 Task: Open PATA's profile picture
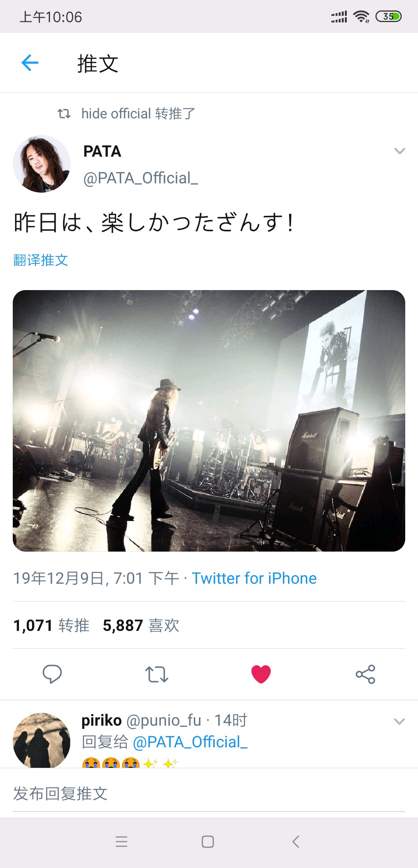(x=42, y=164)
